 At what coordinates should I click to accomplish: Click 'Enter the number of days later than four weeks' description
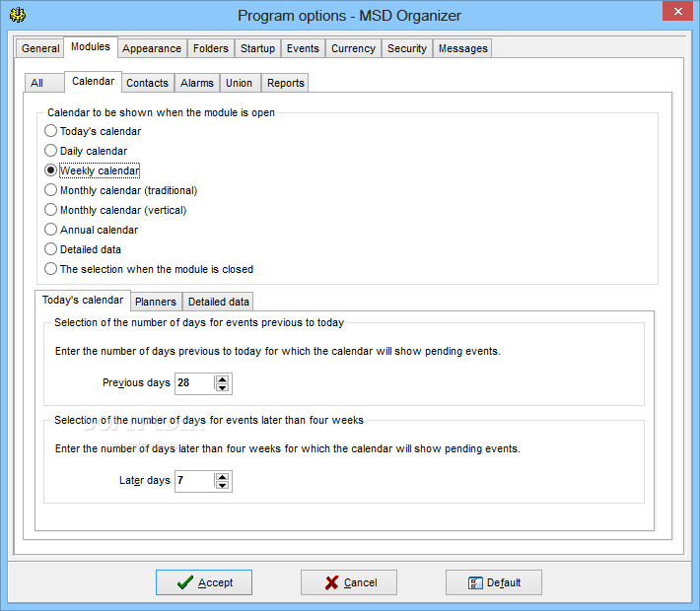tap(288, 448)
